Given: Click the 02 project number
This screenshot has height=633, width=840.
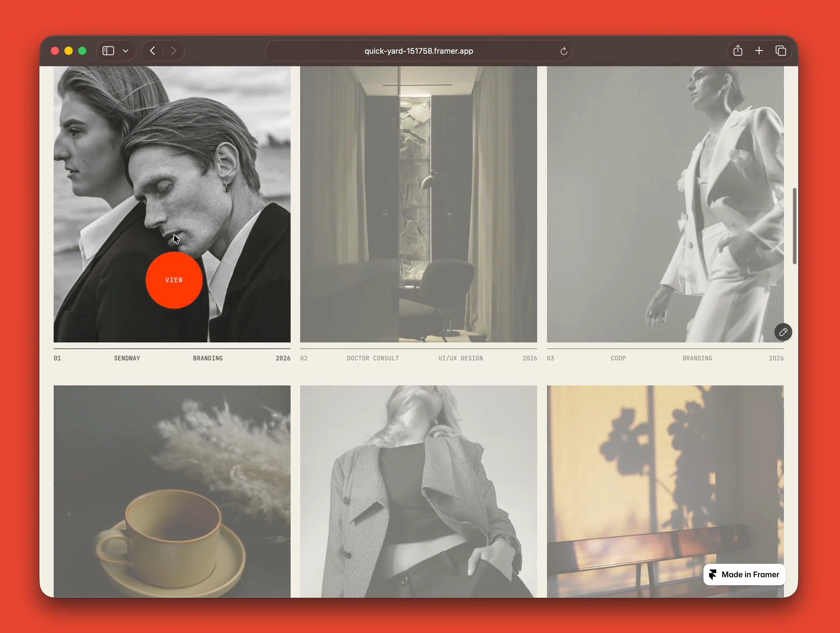Looking at the screenshot, I should [x=304, y=358].
